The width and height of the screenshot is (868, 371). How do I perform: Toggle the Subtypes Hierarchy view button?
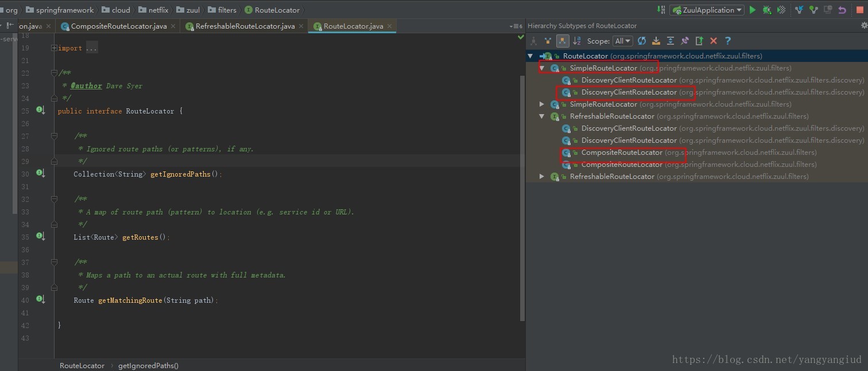pyautogui.click(x=563, y=41)
